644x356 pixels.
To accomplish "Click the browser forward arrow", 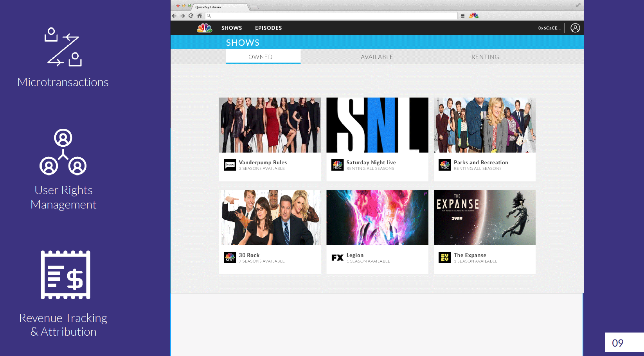I will [x=182, y=16].
